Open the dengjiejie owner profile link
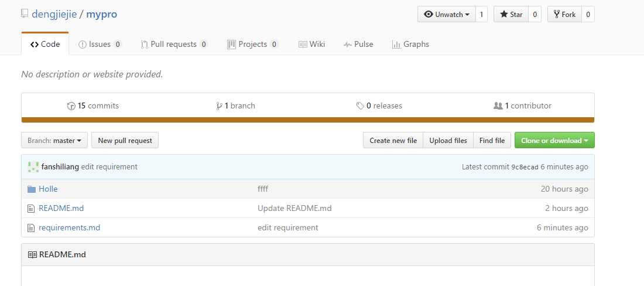Image resolution: width=644 pixels, height=286 pixels. point(54,14)
